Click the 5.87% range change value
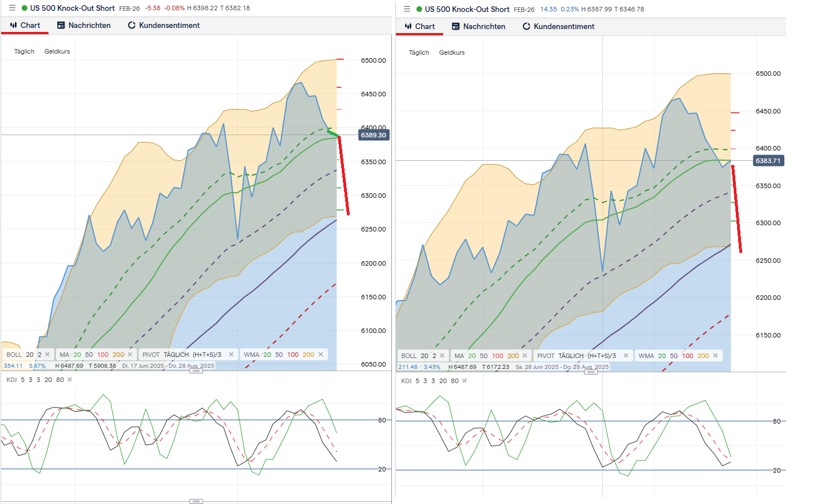 pos(37,366)
